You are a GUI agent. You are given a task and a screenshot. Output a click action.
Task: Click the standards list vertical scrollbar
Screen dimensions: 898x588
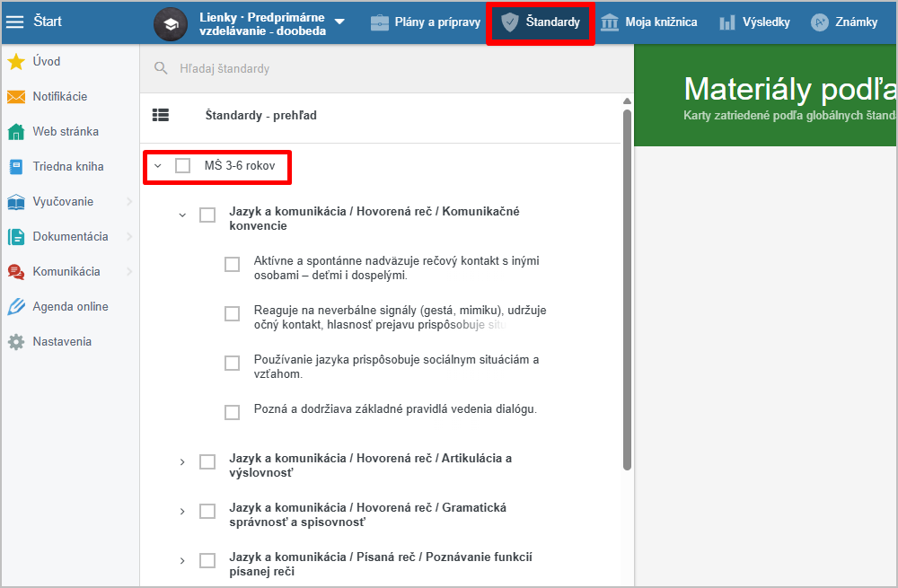(x=627, y=287)
